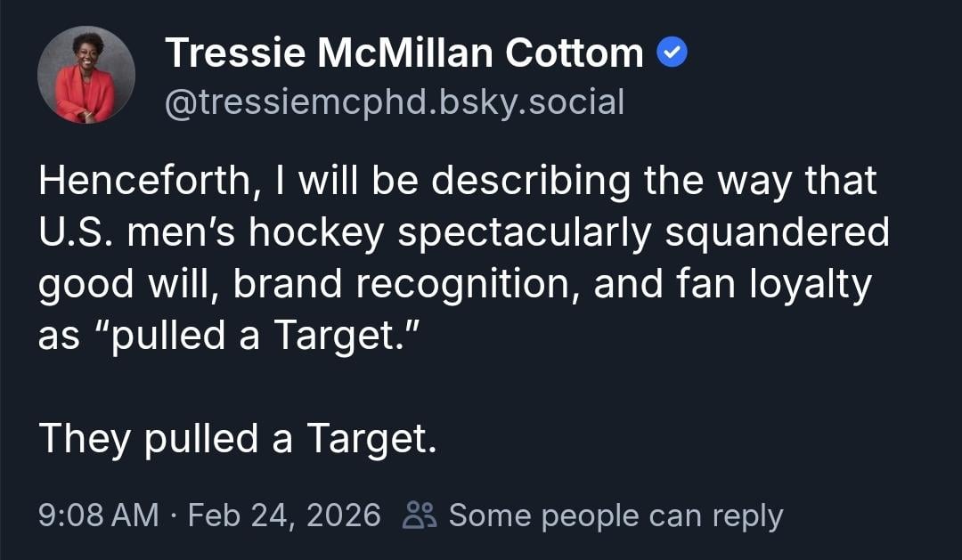Open Tressie McMillan Cottom's profile picture
962x560 pixels.
[x=86, y=75]
